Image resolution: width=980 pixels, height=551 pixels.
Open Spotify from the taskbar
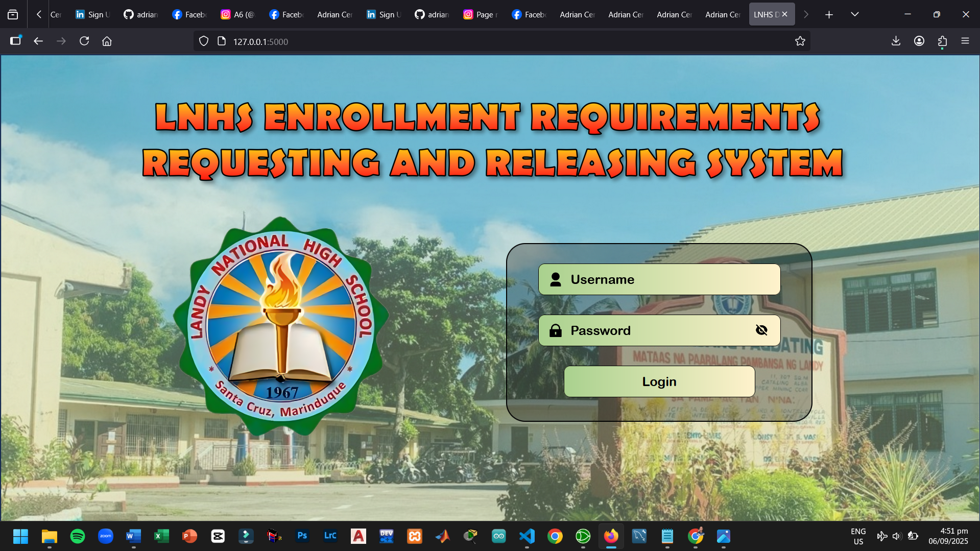78,536
